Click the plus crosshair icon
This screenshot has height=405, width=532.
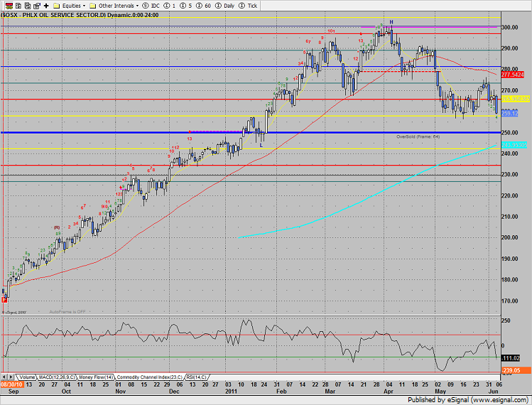point(46,6)
